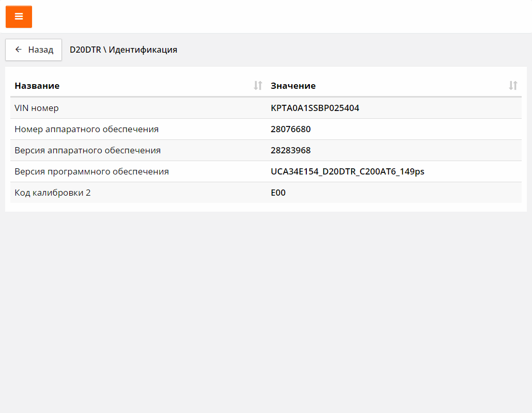Open the orange hamburger menu
Screen dimensions: 532x413
point(19,17)
